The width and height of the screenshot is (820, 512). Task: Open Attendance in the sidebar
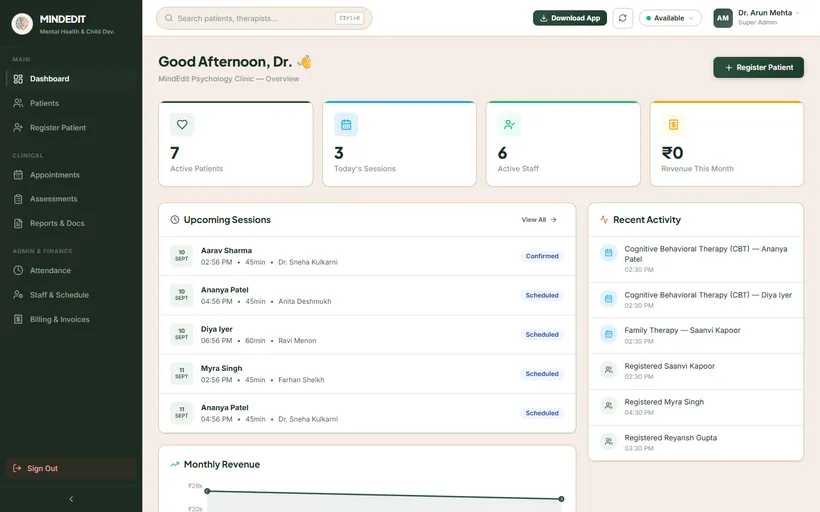click(x=71, y=270)
